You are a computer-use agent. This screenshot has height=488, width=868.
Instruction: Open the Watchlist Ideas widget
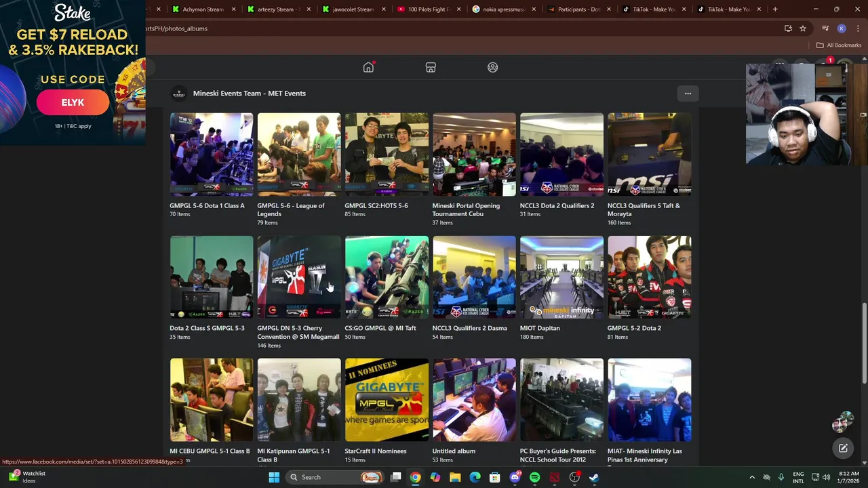26,477
